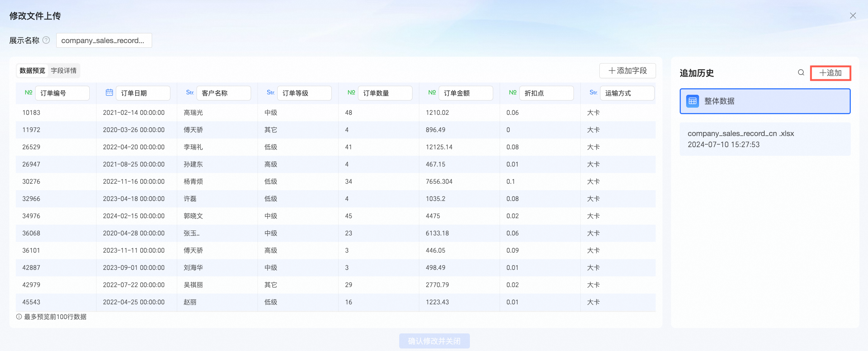This screenshot has height=351, width=868.
Task: Select the 整体数据 entry
Action: pyautogui.click(x=765, y=101)
